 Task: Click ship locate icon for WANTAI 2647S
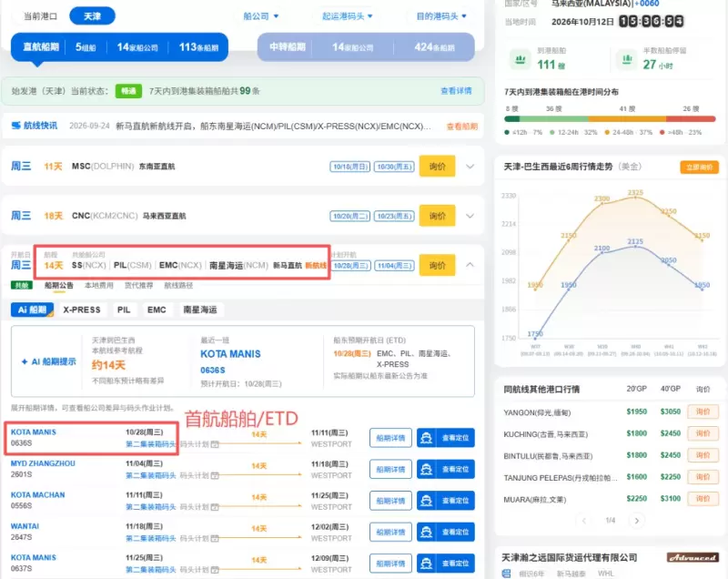point(426,532)
